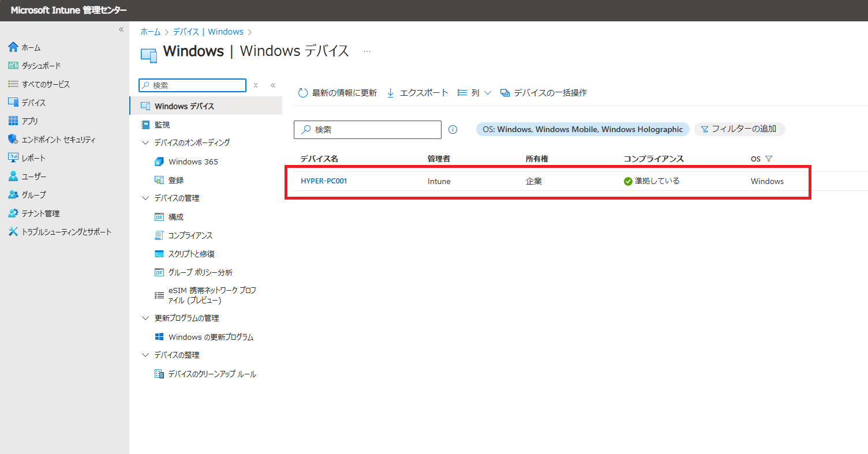Click the ホーム breadcrumb link
868x454 pixels.
[x=151, y=32]
